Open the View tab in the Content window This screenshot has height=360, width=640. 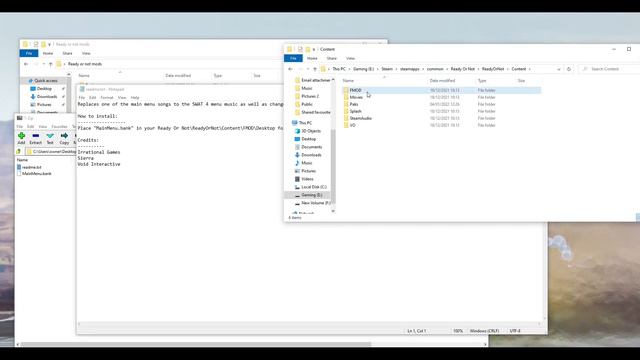pos(350,58)
